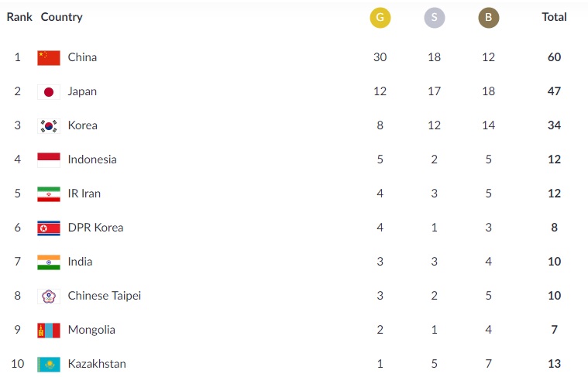Click the Chinese Taipei emblem icon
The height and width of the screenshot is (377, 588).
click(x=49, y=296)
